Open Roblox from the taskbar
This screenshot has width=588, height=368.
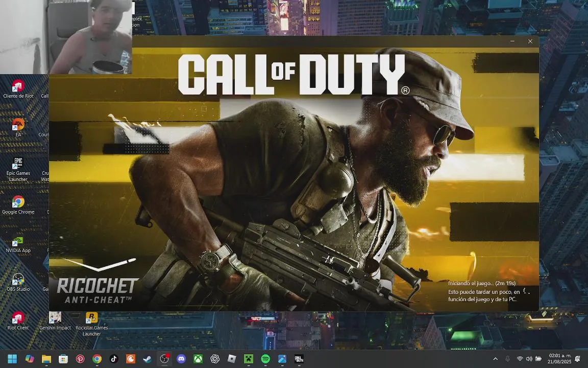pos(232,359)
